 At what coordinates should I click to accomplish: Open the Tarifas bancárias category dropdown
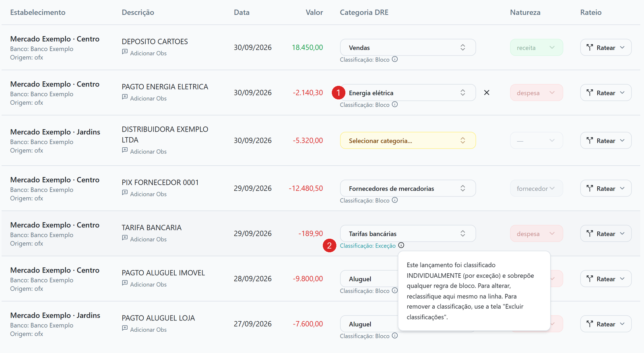(x=408, y=233)
